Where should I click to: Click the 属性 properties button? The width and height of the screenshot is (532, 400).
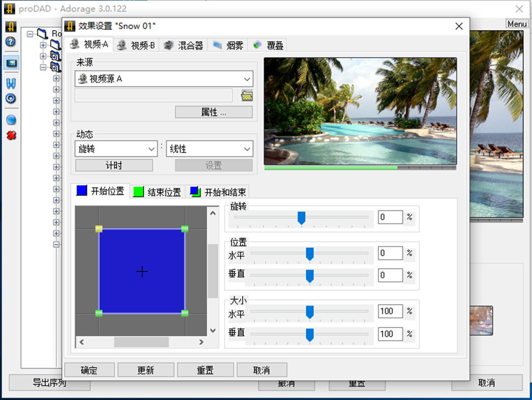coord(213,112)
